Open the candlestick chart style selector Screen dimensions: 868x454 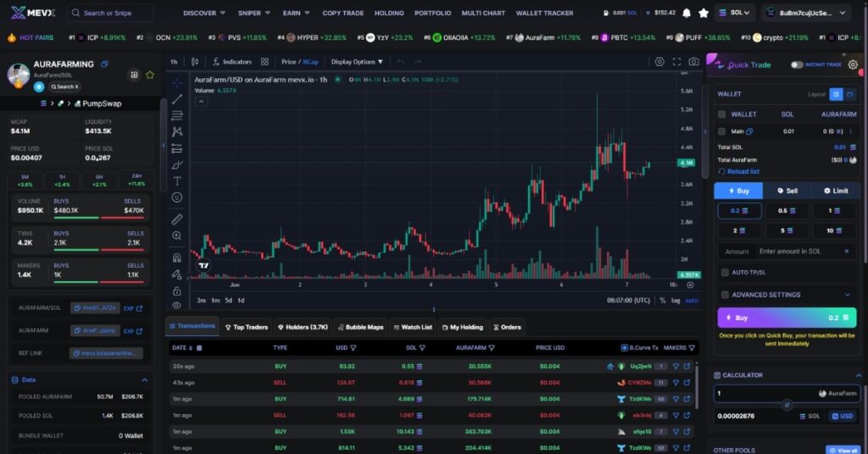(x=195, y=62)
